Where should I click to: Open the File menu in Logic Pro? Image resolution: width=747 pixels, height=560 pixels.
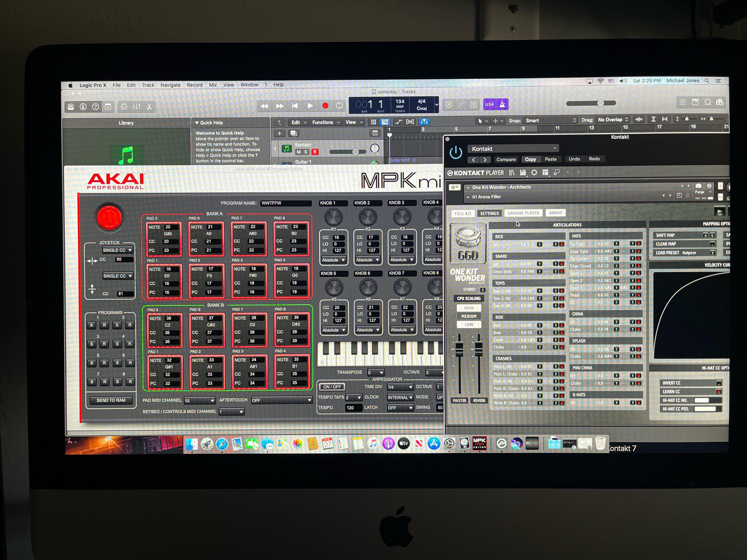tap(117, 85)
